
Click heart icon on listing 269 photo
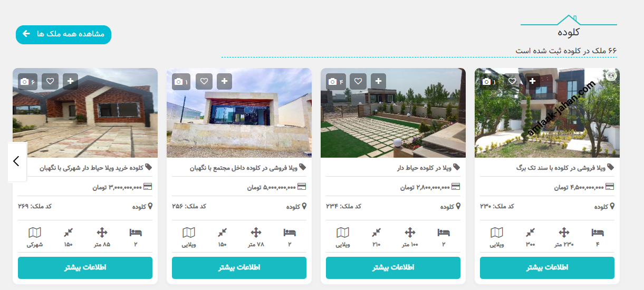50,81
